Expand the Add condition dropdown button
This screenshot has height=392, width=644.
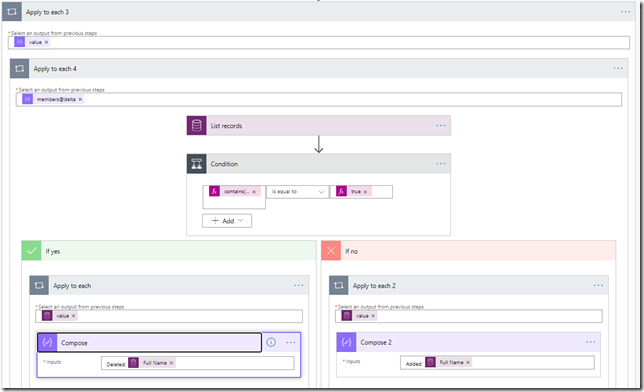tap(227, 221)
